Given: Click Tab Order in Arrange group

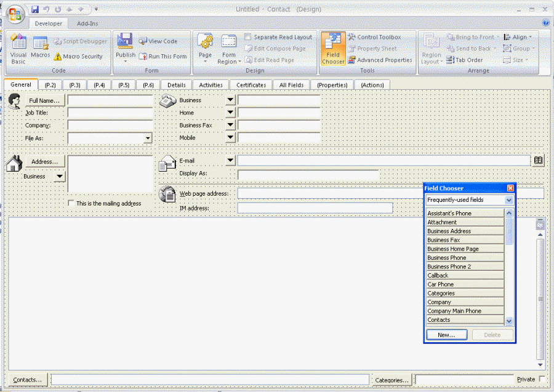Looking at the screenshot, I should pos(464,60).
